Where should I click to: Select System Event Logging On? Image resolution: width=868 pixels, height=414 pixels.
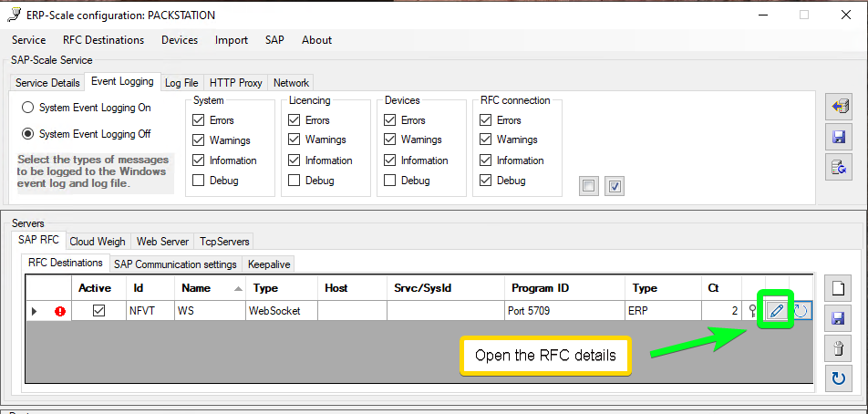coord(29,108)
